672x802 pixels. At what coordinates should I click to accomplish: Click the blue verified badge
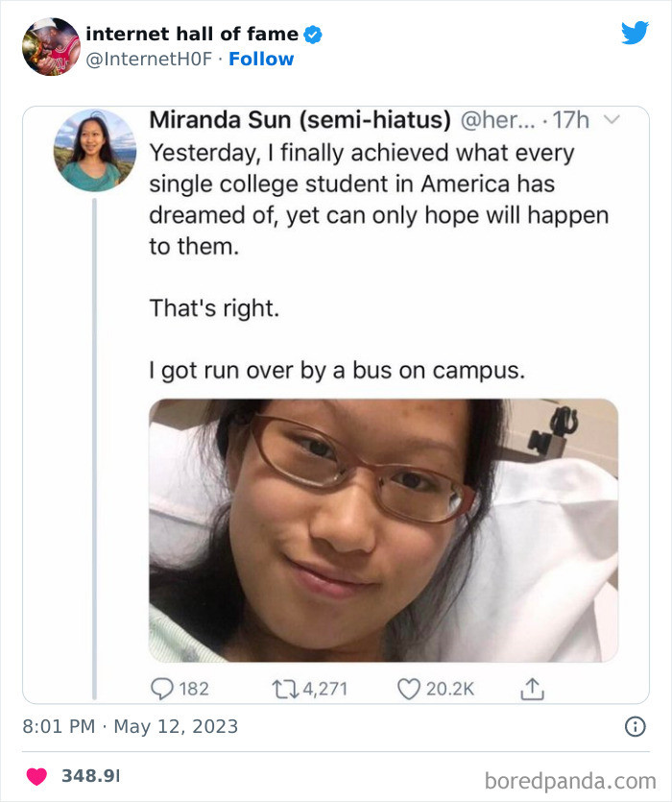pos(313,35)
